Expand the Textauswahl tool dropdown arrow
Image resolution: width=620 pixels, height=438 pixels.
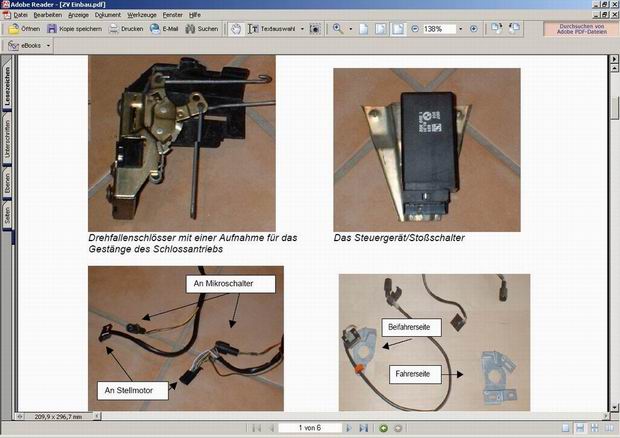click(301, 29)
